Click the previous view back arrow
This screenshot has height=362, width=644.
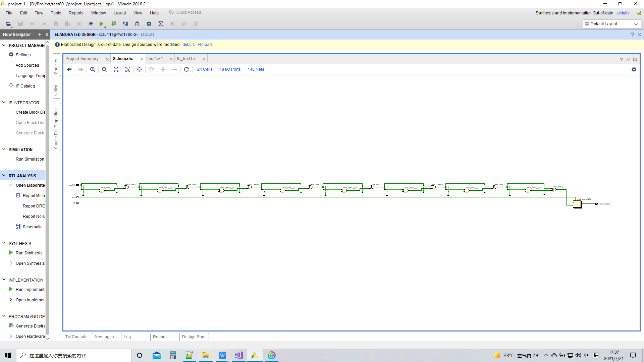tap(69, 69)
